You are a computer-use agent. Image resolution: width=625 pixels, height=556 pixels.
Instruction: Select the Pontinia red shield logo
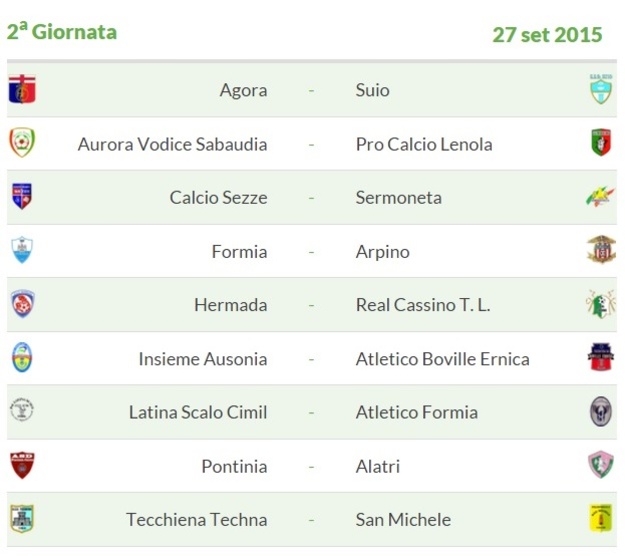22,465
